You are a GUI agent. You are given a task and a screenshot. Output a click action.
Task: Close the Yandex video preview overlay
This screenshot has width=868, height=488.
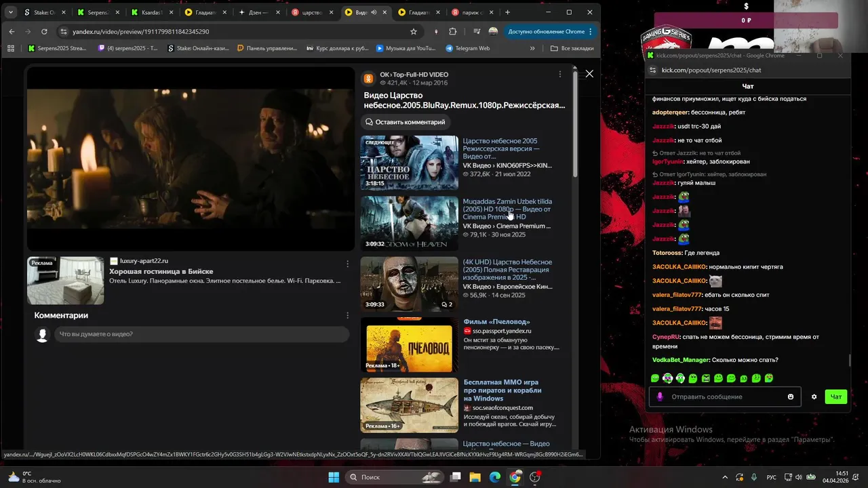coord(589,73)
